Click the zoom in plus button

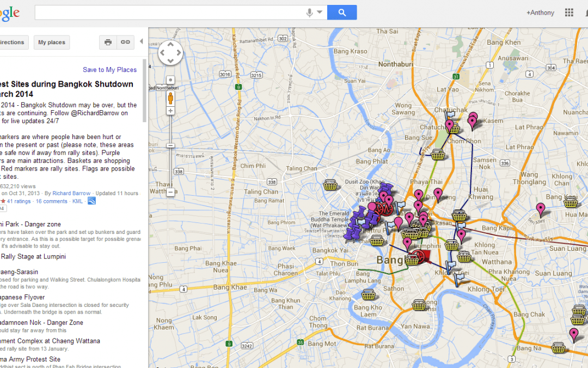click(x=170, y=111)
